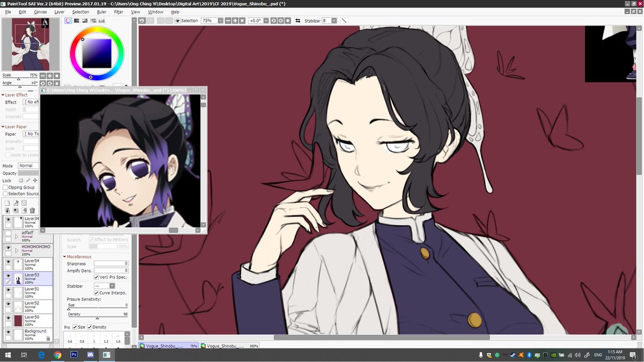The height and width of the screenshot is (362, 644).
Task: Show the swatches panel icon
Action: (x=103, y=21)
